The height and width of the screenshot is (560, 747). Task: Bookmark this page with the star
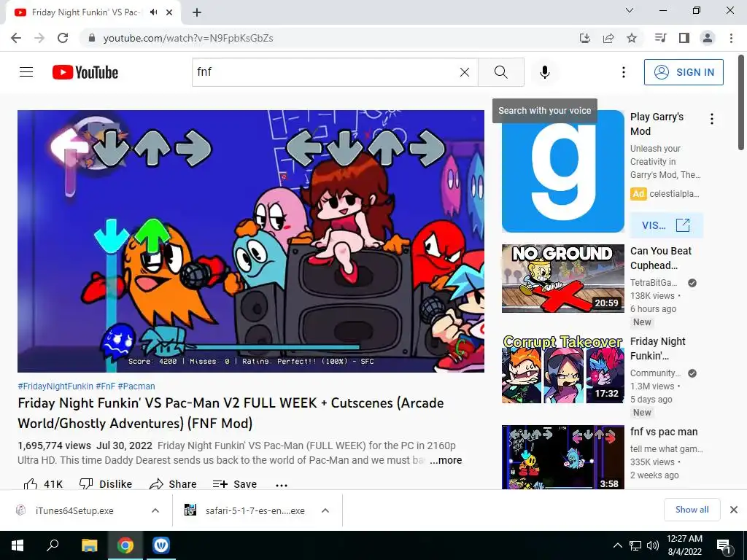pos(632,38)
